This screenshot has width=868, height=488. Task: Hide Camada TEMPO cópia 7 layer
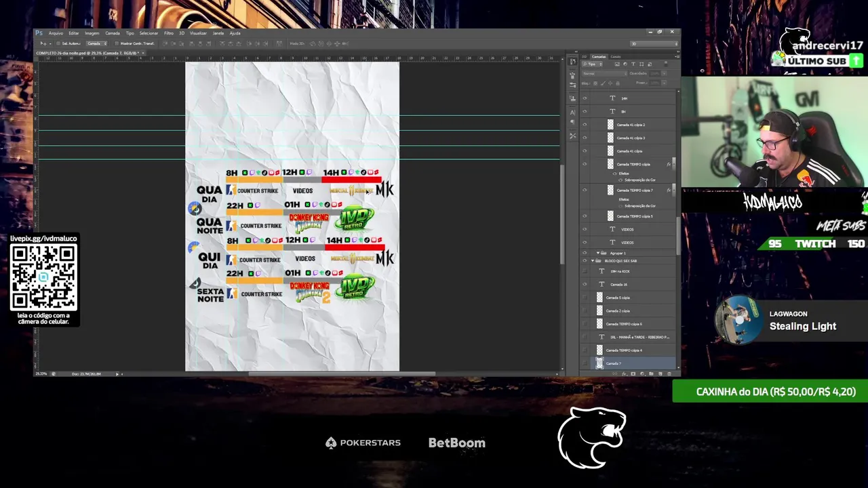click(x=585, y=190)
